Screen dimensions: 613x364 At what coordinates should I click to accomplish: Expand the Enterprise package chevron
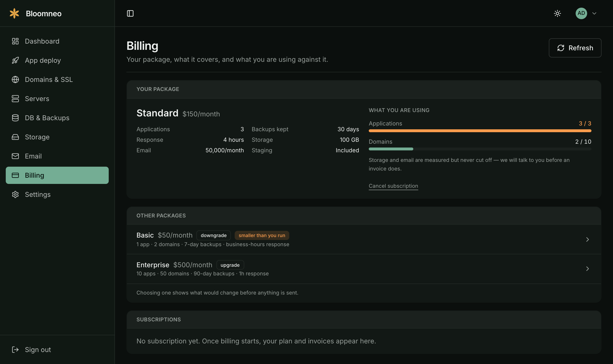pos(588,269)
